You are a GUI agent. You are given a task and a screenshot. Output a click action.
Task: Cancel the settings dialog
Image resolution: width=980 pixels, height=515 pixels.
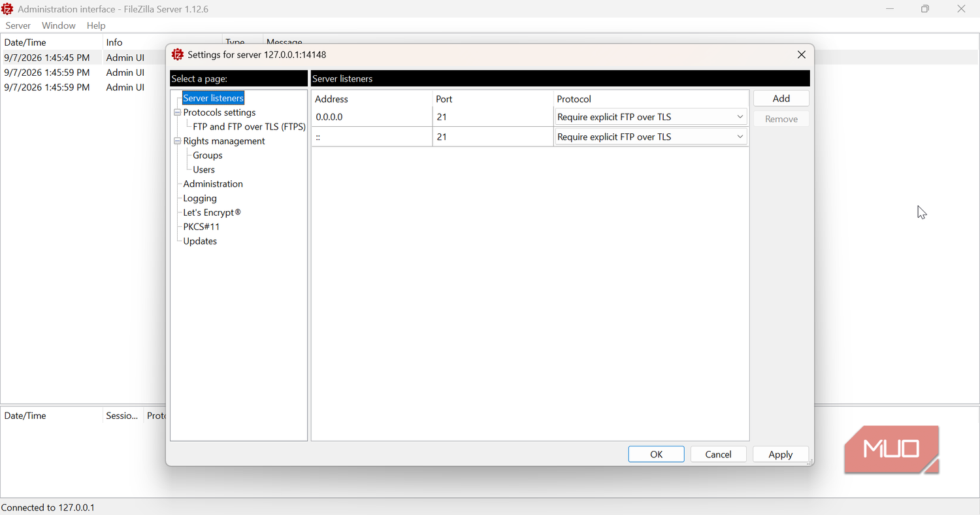pos(719,454)
